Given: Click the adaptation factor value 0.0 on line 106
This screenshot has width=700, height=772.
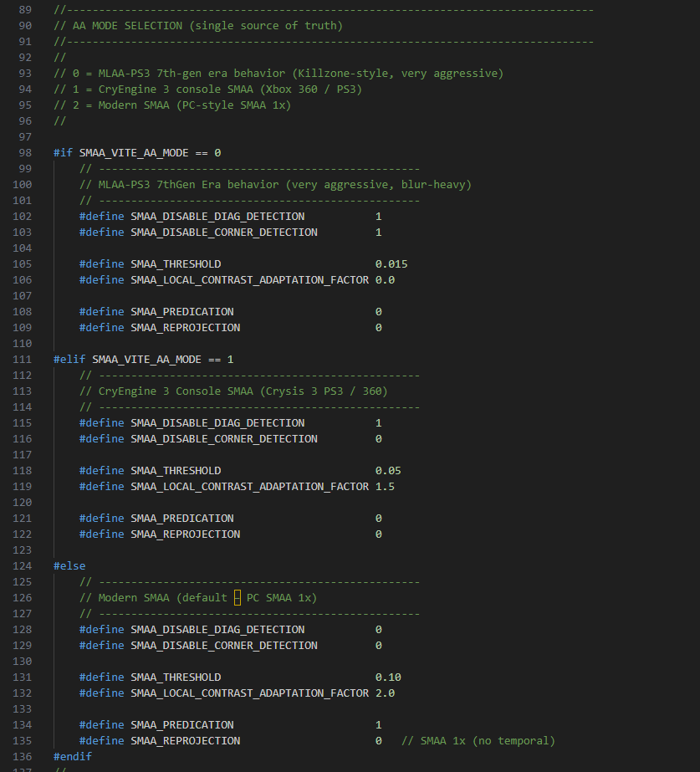Looking at the screenshot, I should (x=385, y=279).
